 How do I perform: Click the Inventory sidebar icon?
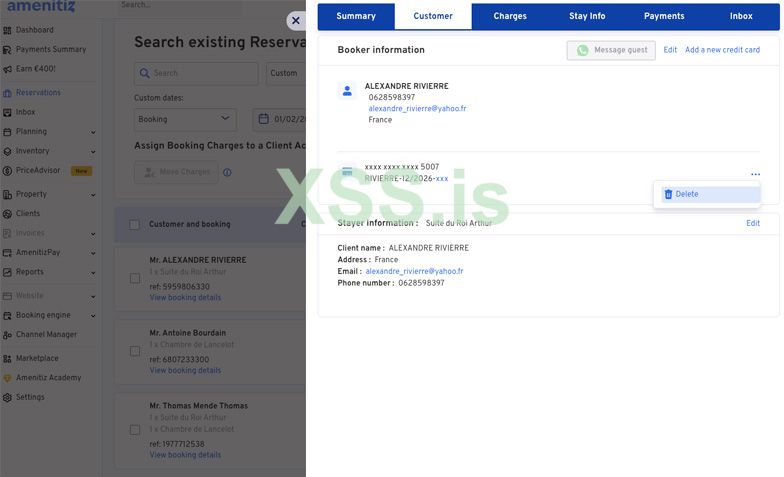[7, 152]
